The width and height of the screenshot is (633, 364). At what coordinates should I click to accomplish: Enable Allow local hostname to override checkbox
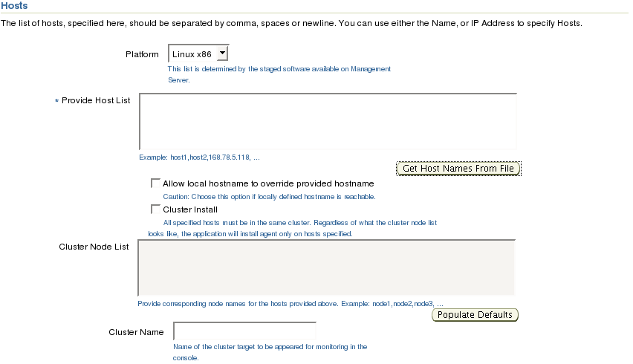pyautogui.click(x=155, y=183)
